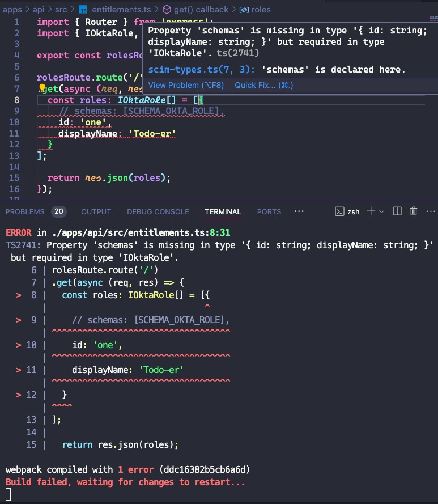438x504 pixels.
Task: Open the OUTPUT tab
Action: 96,212
